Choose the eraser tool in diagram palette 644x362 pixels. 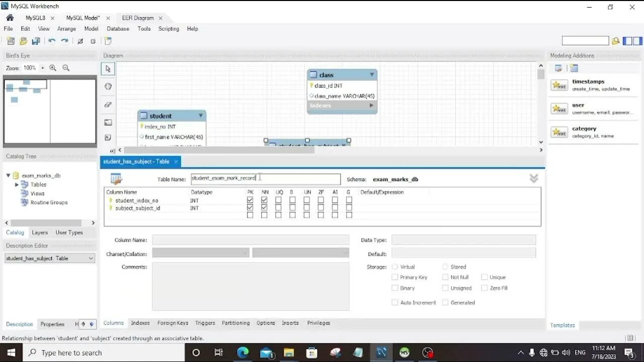pyautogui.click(x=108, y=105)
